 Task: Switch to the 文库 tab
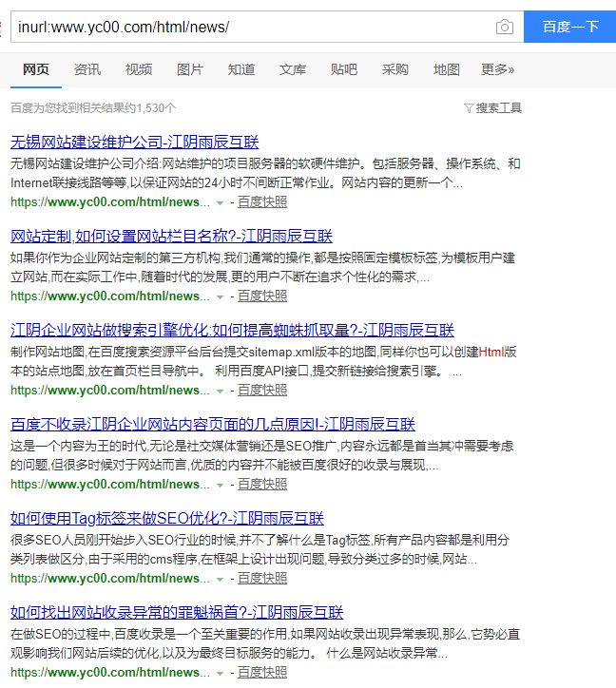[293, 69]
